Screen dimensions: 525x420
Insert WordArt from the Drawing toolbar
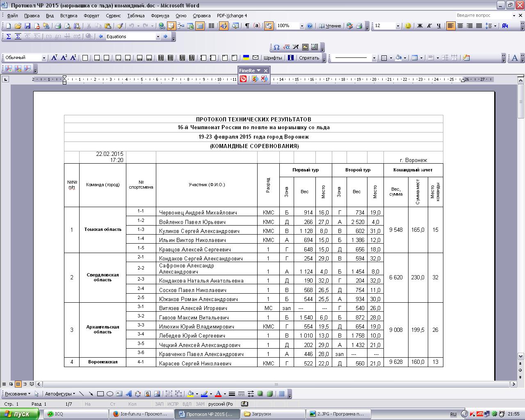128,394
